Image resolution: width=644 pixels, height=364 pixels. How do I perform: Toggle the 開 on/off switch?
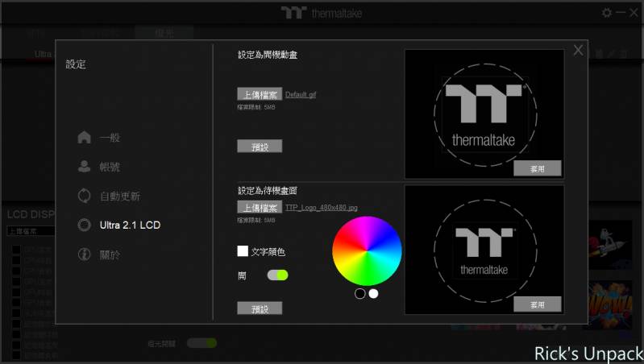point(277,275)
